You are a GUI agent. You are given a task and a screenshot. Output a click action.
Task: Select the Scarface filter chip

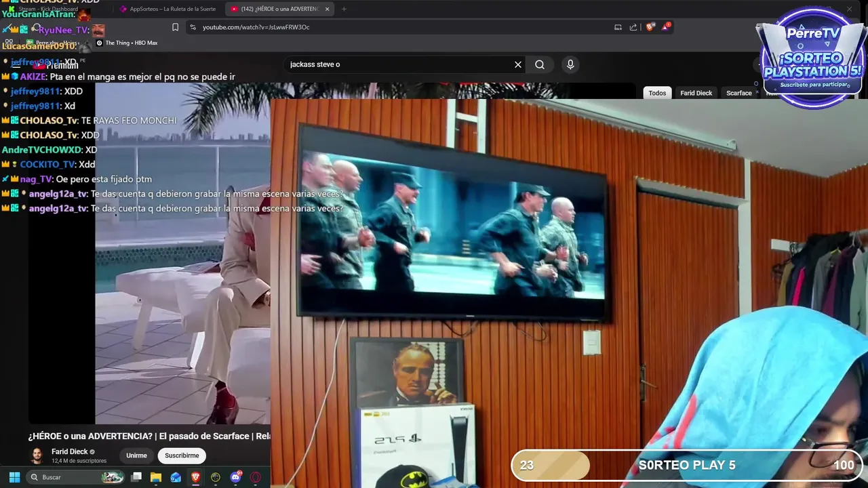(x=739, y=93)
